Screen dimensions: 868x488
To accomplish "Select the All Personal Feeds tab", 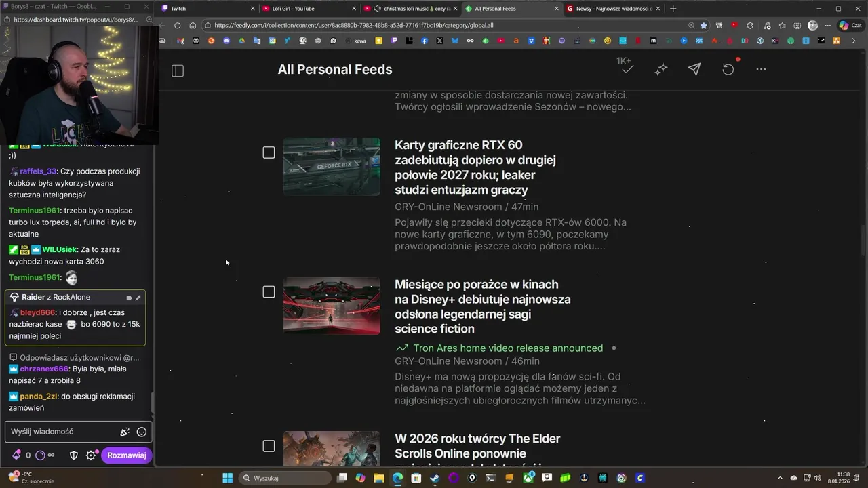I will tap(512, 9).
